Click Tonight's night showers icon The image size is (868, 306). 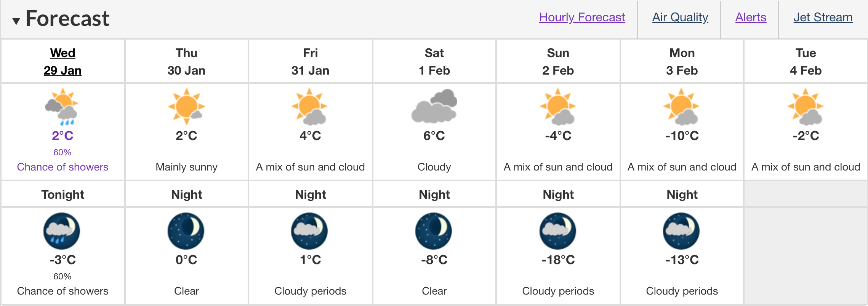coord(62,231)
